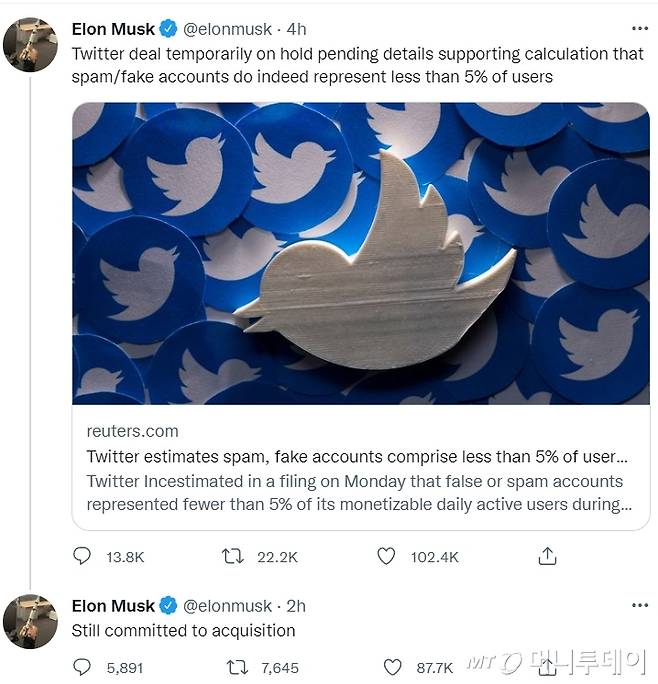Click the first tweet's profile avatar
This screenshot has width=658, height=684.
pos(30,45)
